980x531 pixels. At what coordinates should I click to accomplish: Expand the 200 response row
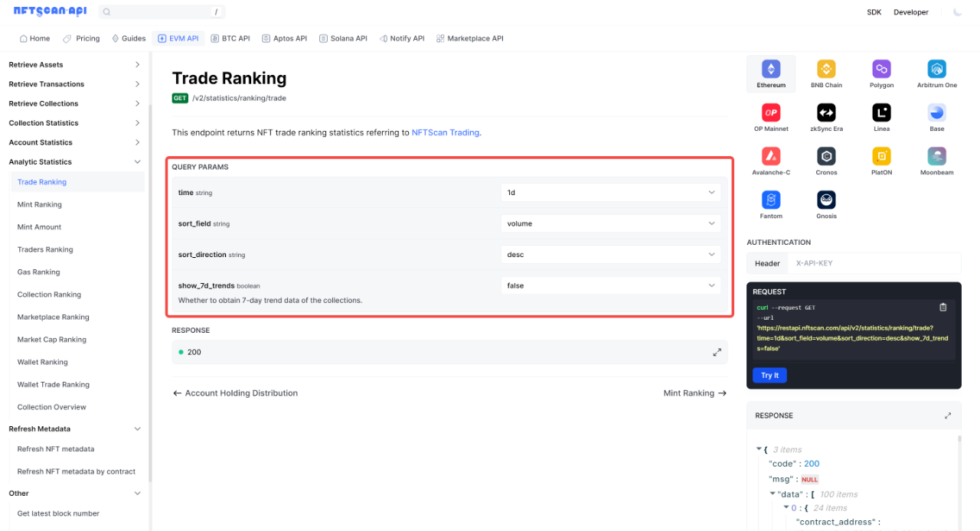coord(717,352)
